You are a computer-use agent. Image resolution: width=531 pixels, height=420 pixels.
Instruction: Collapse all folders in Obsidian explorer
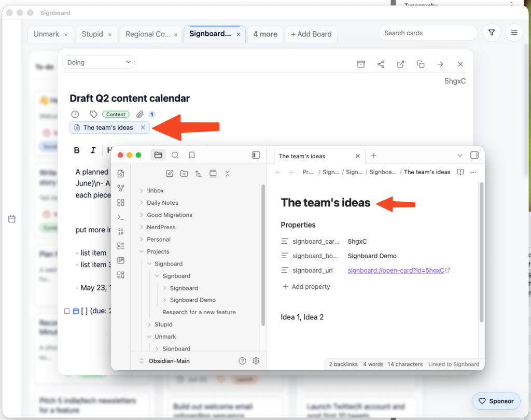(227, 174)
